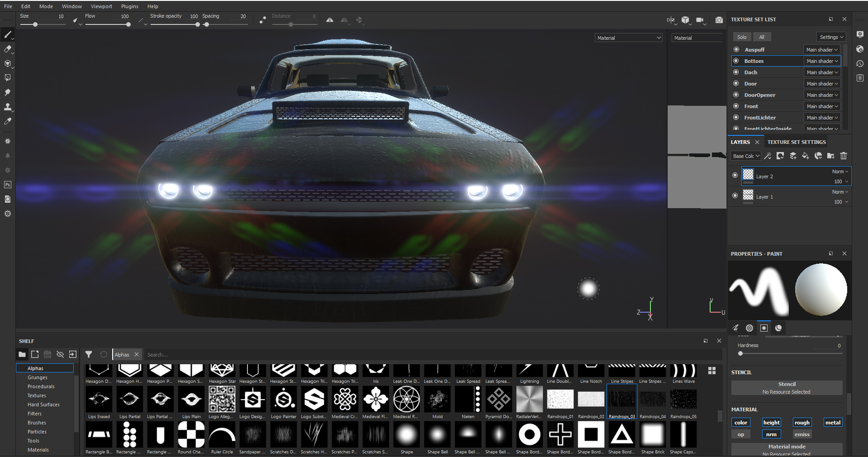
Task: Click the Stencil resource slot button
Action: click(x=787, y=388)
